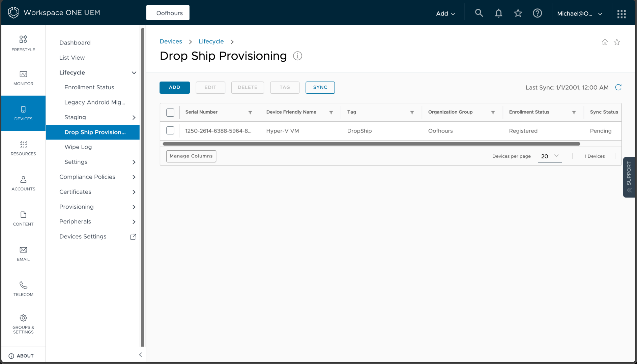Open the notifications bell

498,13
